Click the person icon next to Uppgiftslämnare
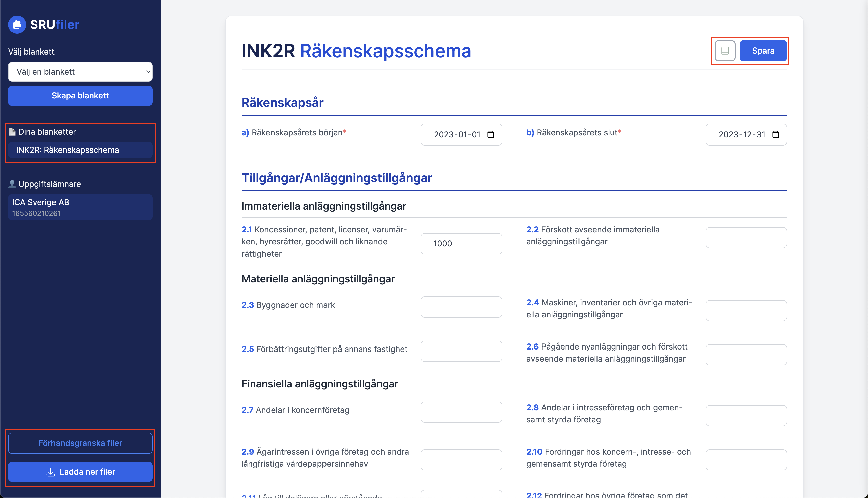Screen dimensions: 868x498 [x=12, y=184]
